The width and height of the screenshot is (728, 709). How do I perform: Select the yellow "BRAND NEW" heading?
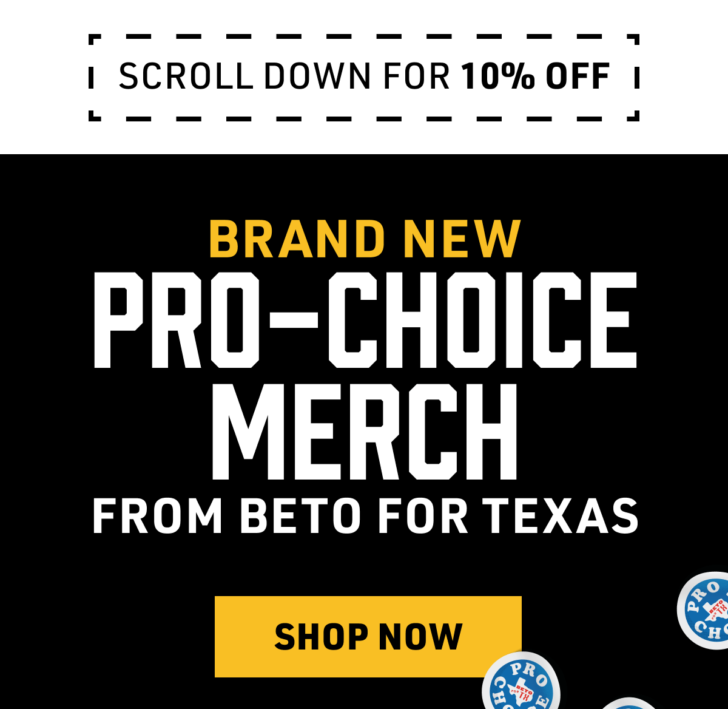[365, 239]
